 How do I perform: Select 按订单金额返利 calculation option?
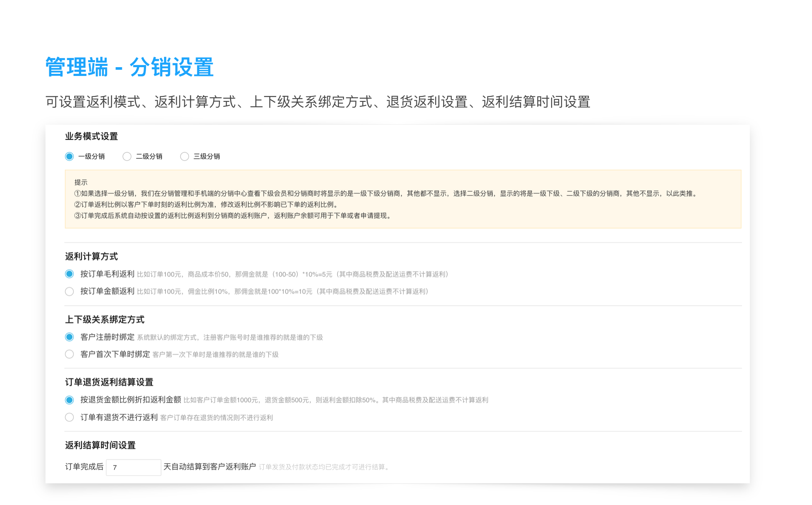69,291
